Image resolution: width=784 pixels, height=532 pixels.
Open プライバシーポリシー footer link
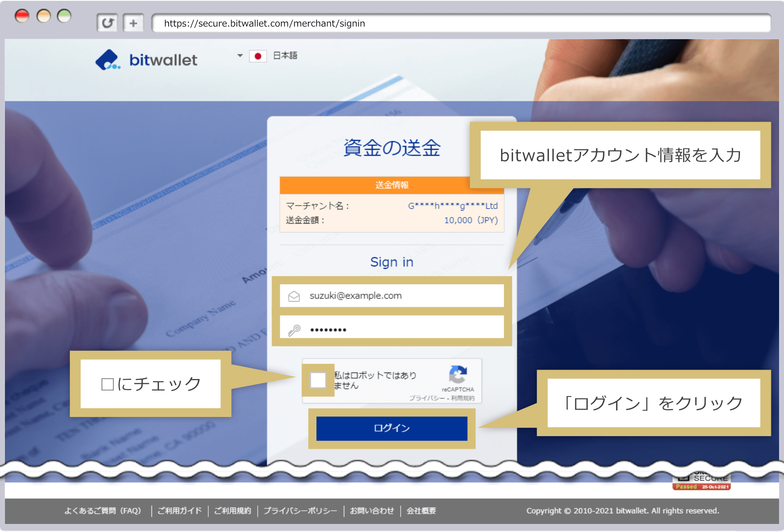tap(300, 511)
